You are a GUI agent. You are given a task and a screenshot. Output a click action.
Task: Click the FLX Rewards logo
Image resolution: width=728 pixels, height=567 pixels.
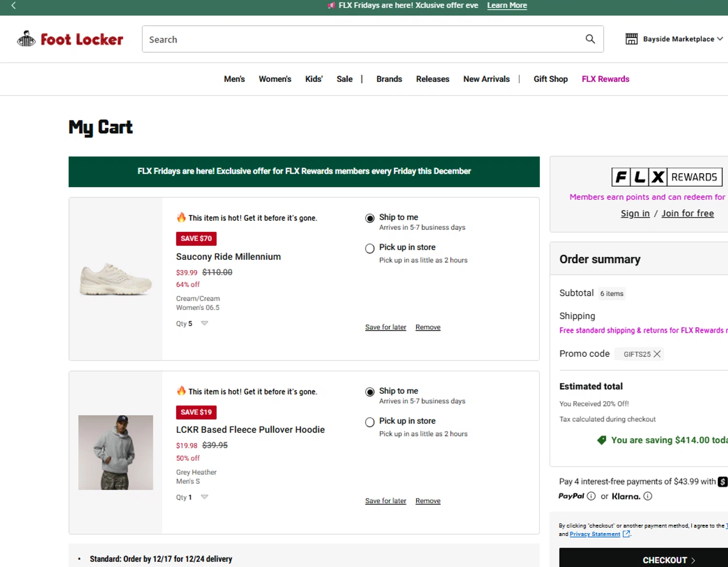click(x=667, y=177)
